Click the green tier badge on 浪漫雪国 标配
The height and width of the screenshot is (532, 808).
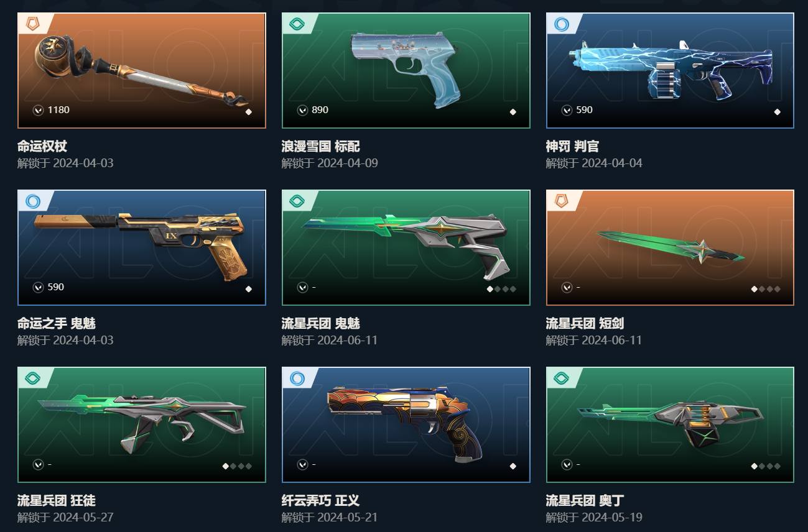coord(297,24)
